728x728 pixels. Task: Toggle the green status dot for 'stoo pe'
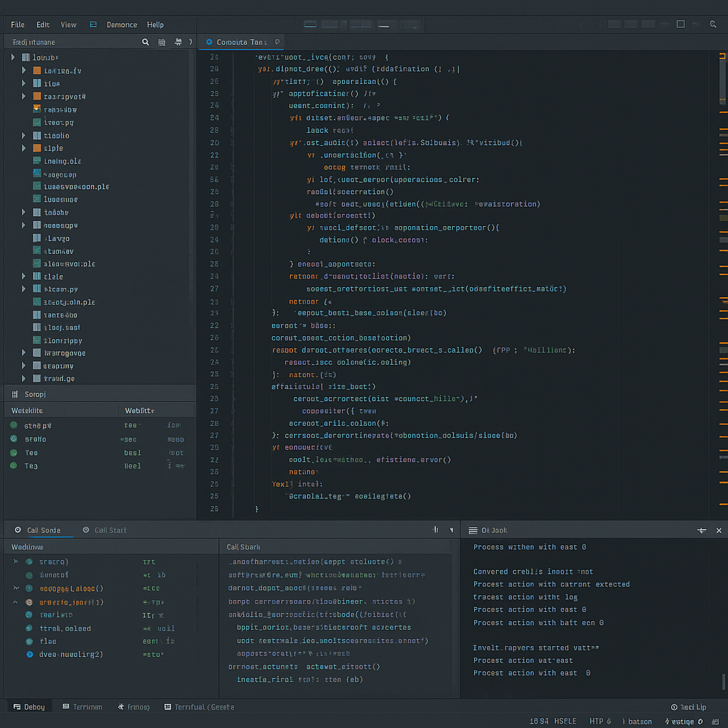point(14,425)
